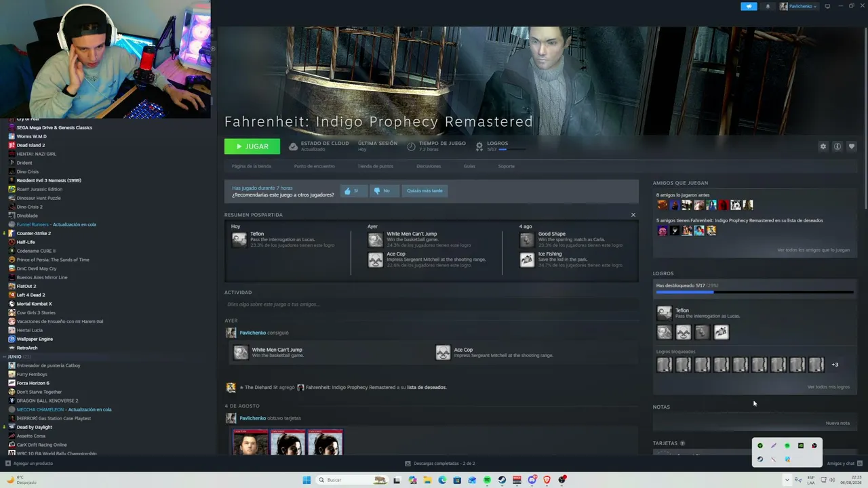Check the Estado de Cloud status

click(x=319, y=146)
